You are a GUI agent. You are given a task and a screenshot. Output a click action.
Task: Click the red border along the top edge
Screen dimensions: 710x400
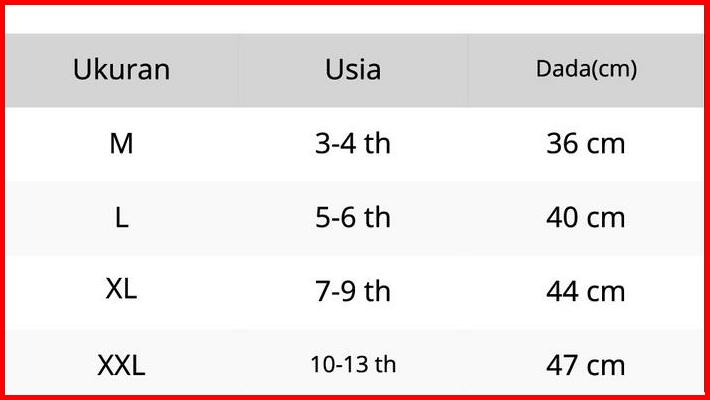pos(355,2)
